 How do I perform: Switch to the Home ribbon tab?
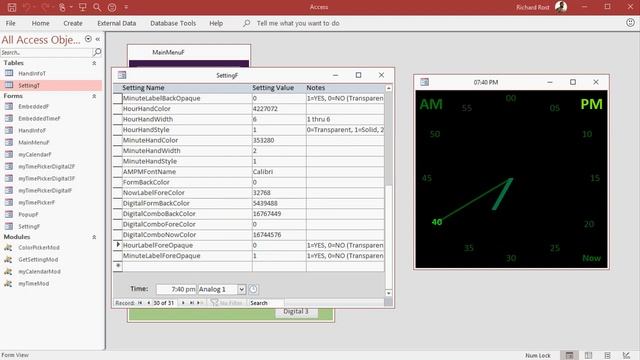click(40, 23)
